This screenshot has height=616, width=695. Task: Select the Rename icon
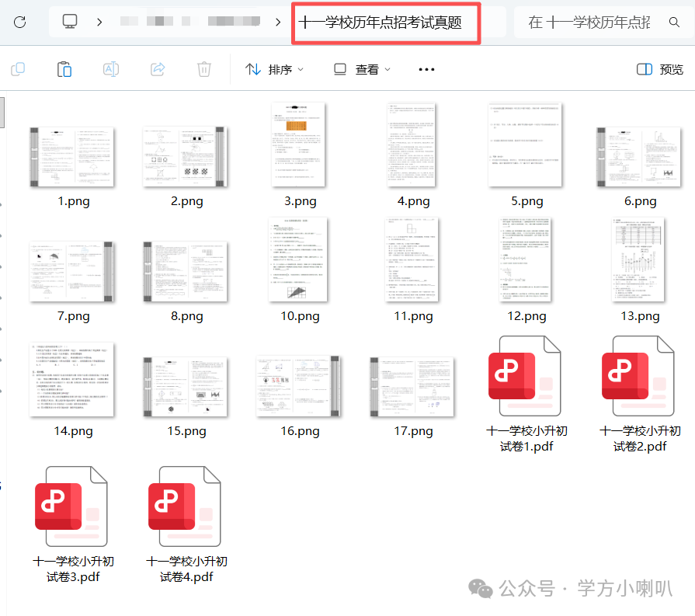pyautogui.click(x=111, y=69)
